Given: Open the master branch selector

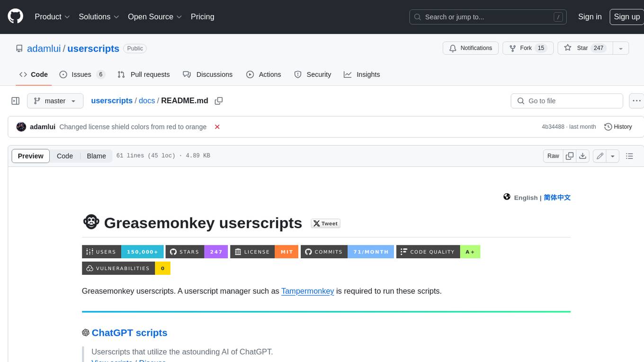Looking at the screenshot, I should [x=55, y=101].
